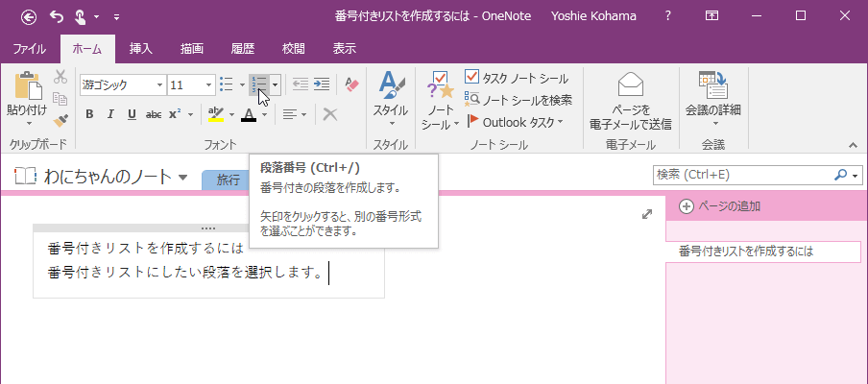868x384 pixels.
Task: Apply a bulleted list
Action: click(227, 84)
